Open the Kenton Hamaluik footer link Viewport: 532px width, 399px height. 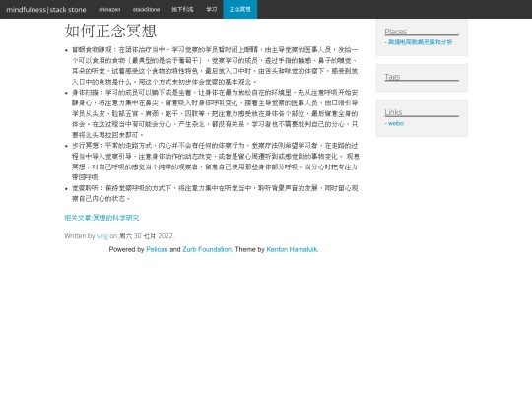[292, 249]
